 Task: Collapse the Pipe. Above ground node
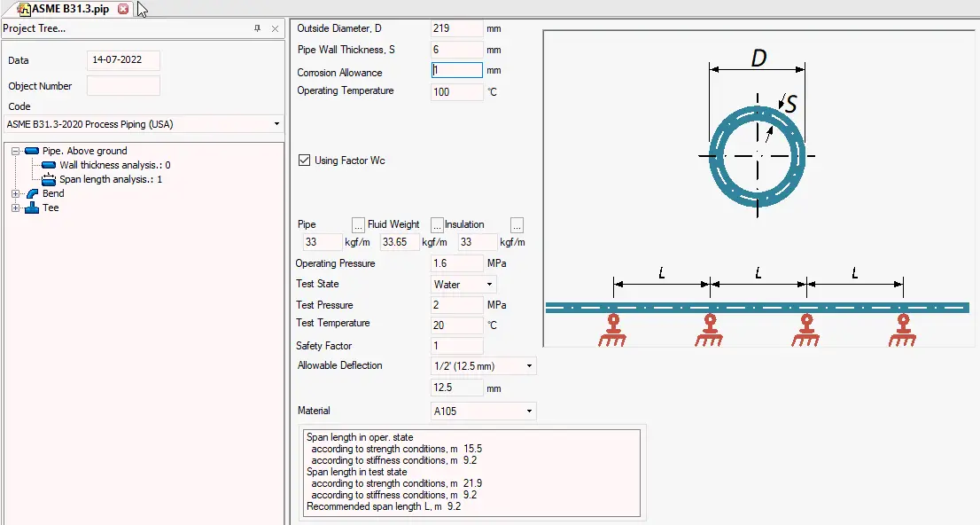pyautogui.click(x=14, y=151)
